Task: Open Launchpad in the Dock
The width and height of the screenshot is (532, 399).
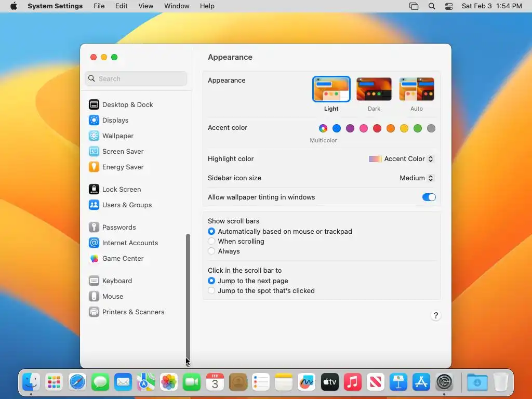Action: click(54, 382)
